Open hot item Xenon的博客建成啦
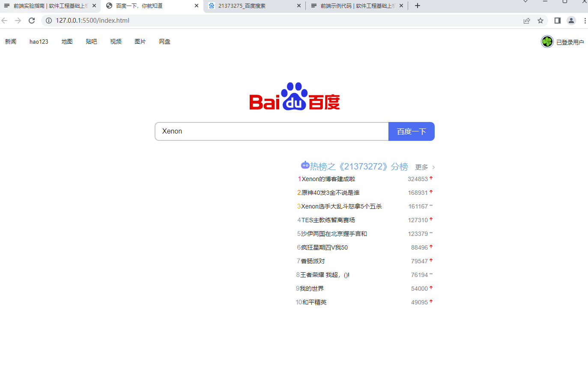The image size is (588, 366). click(328, 179)
